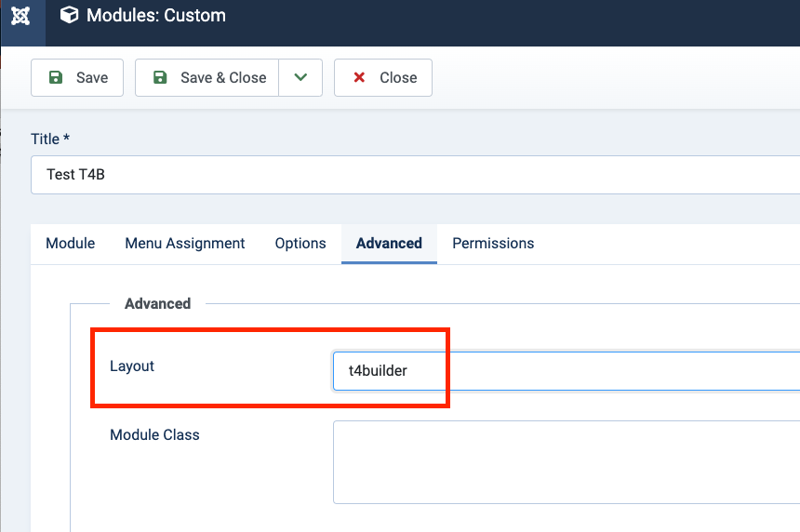The width and height of the screenshot is (800, 532).
Task: Click the Module Class label
Action: tap(154, 435)
